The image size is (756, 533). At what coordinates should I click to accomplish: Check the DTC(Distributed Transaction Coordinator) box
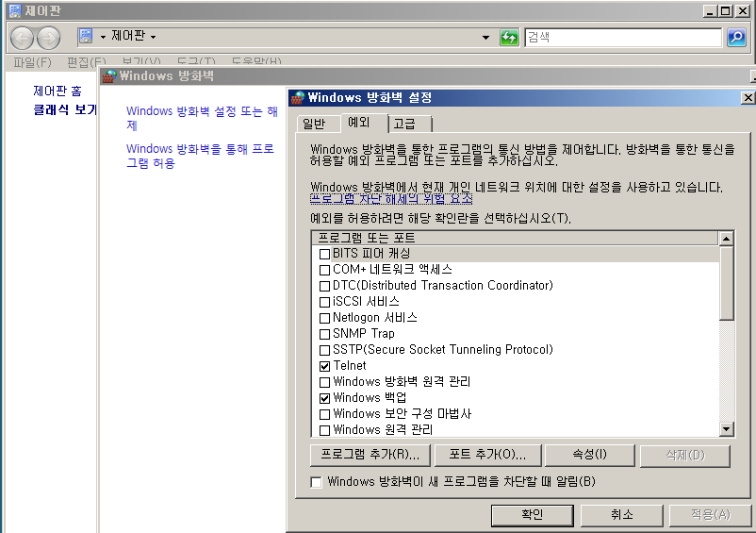[324, 286]
